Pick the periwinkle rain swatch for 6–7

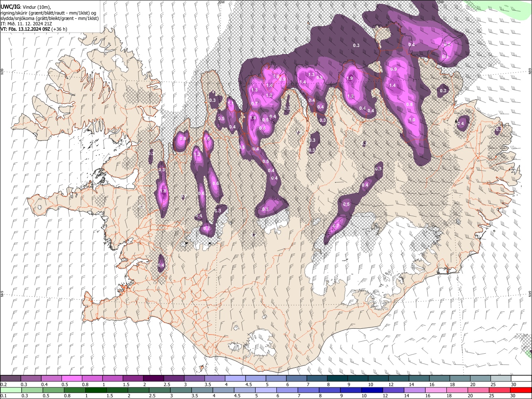click(287, 390)
